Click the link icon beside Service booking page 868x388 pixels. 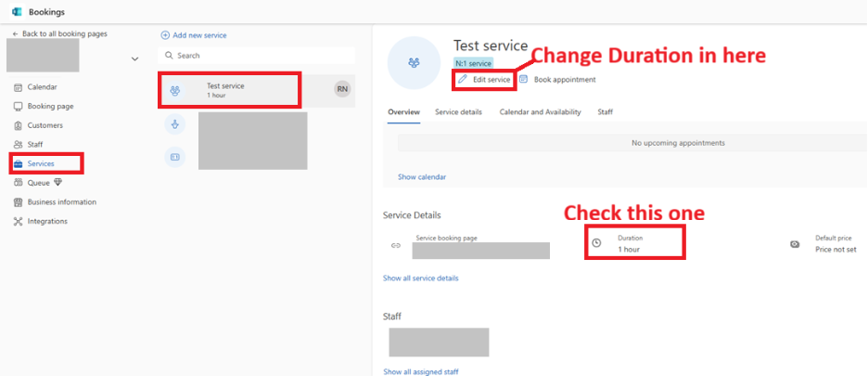click(395, 245)
